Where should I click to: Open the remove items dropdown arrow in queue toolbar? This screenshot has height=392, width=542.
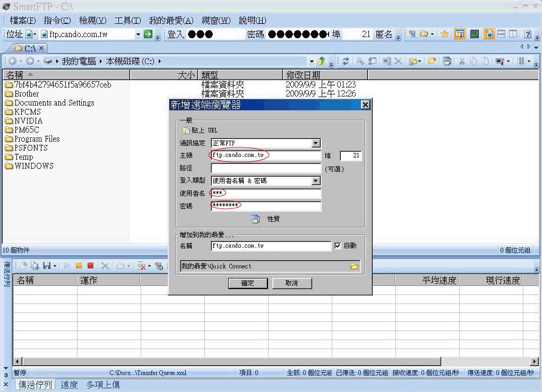[149, 266]
